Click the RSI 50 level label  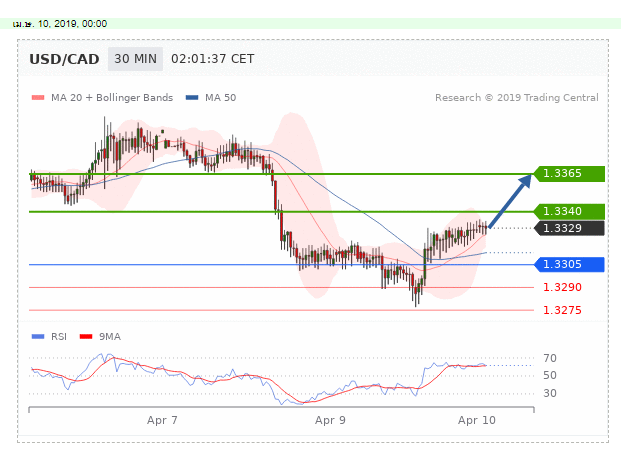click(x=550, y=375)
